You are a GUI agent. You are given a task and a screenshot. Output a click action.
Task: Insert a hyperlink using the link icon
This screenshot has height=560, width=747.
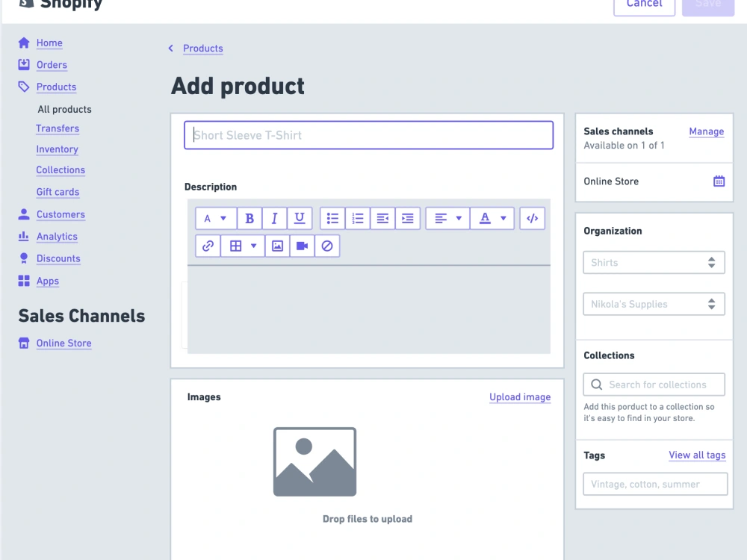click(x=208, y=246)
